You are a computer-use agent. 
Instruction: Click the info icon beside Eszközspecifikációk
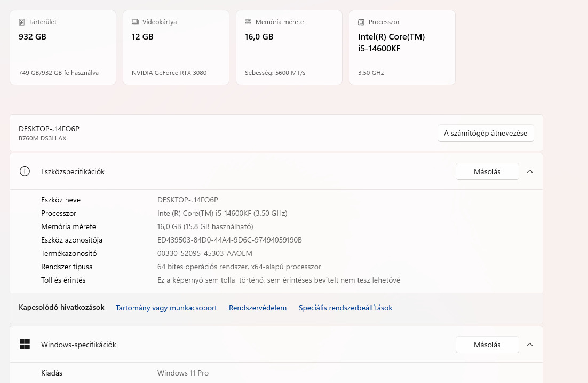[x=25, y=171]
